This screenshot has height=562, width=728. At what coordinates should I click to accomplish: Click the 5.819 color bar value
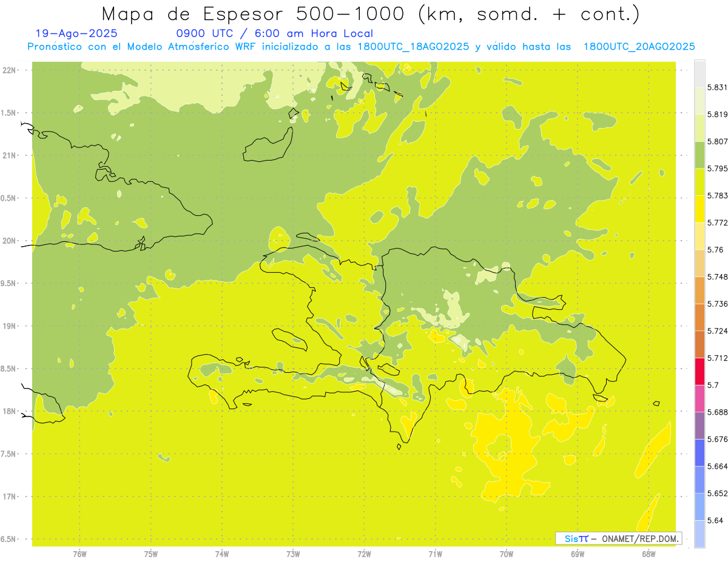tap(717, 115)
